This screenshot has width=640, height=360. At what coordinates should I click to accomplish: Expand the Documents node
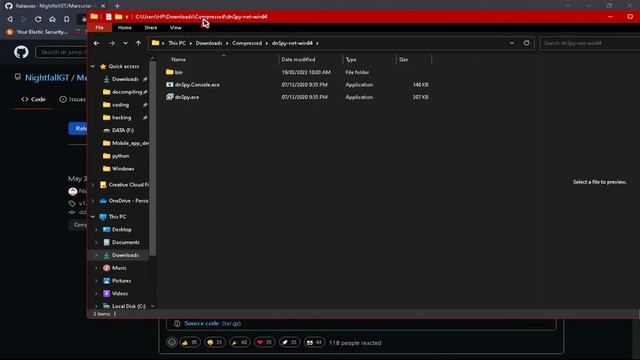pyautogui.click(x=96, y=242)
